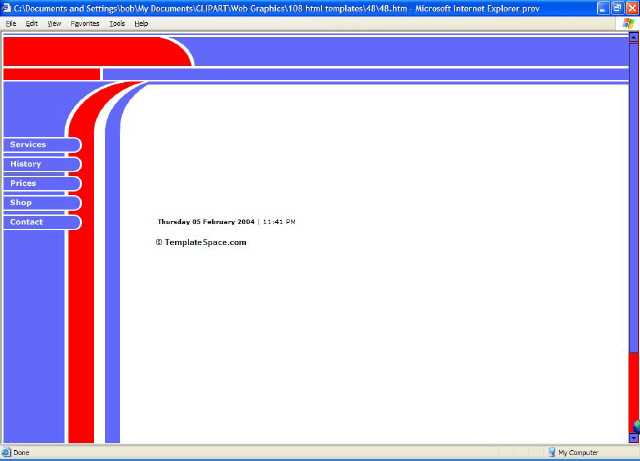This screenshot has width=640, height=461.
Task: Click the My Computer zone icon
Action: 551,452
